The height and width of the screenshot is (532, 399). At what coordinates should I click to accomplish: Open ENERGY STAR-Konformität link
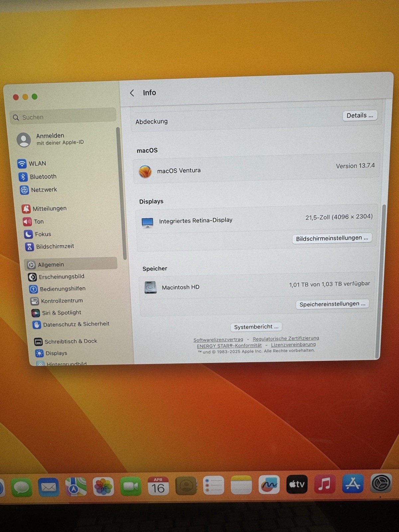[229, 345]
